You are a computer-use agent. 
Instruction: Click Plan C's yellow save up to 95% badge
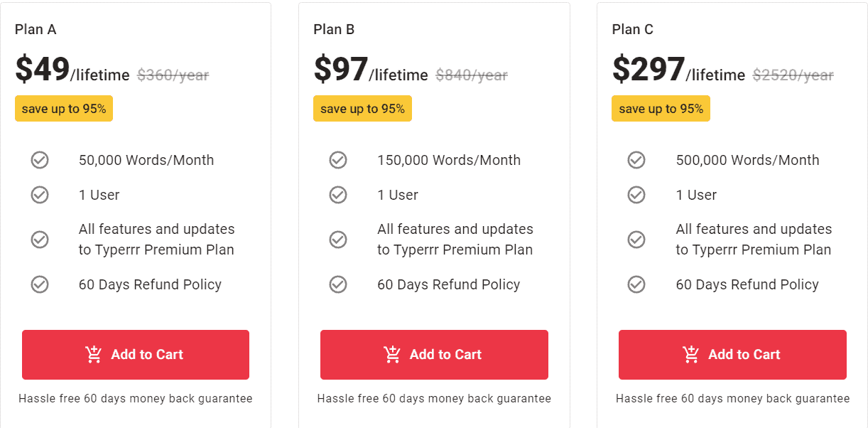[661, 109]
